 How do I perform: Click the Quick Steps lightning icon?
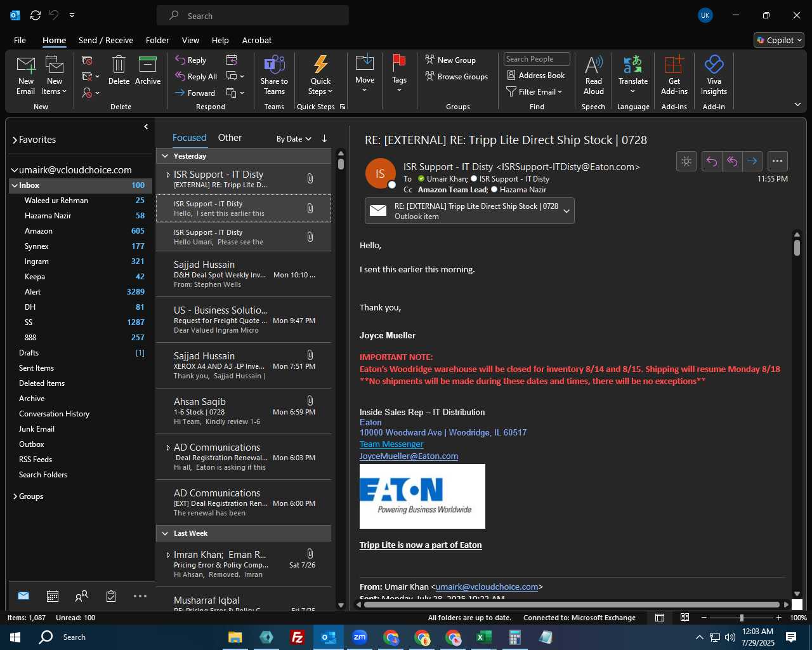[320, 65]
